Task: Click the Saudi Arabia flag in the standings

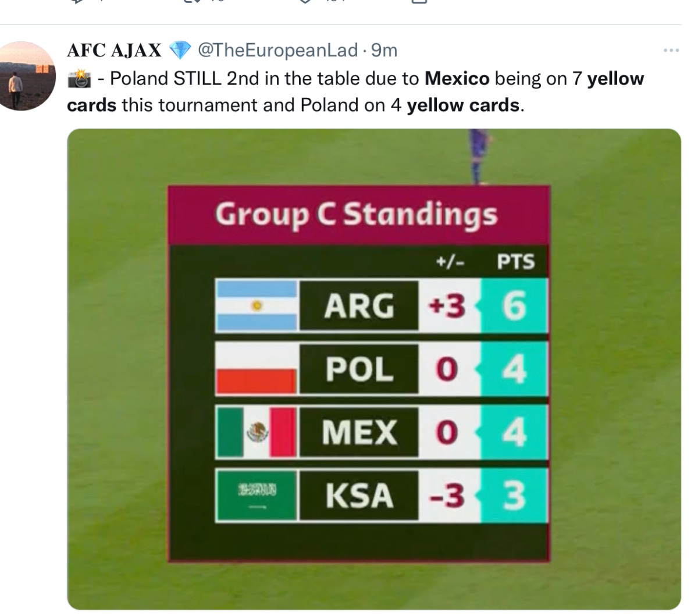Action: 257,496
